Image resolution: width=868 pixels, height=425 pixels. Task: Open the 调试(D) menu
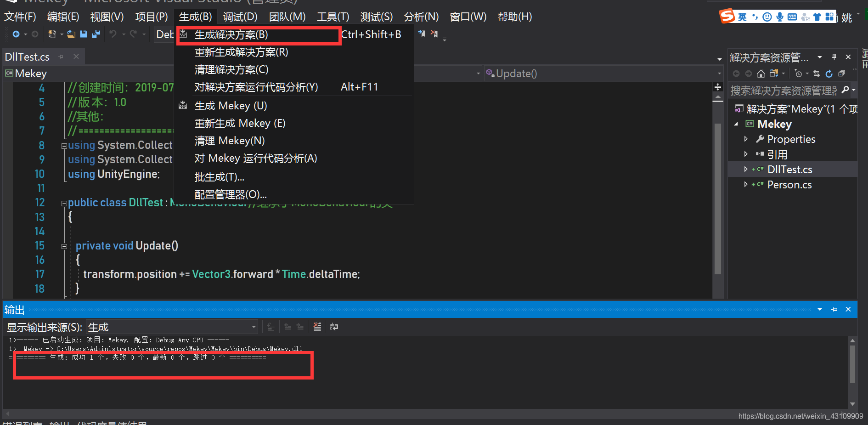point(240,17)
